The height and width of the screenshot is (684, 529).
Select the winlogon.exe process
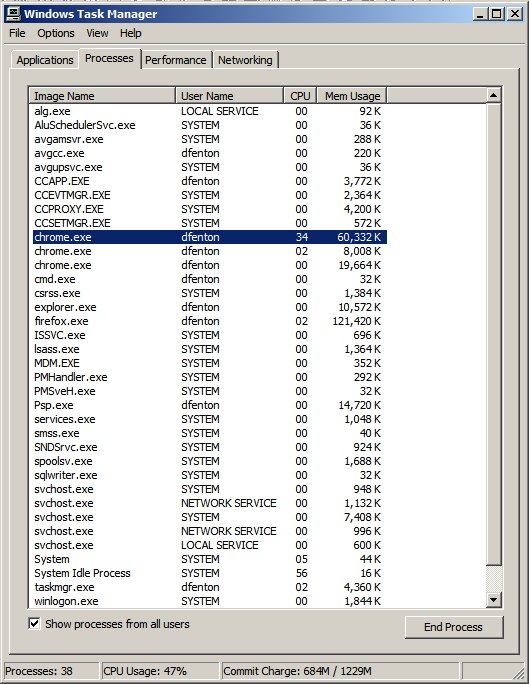[x=210, y=601]
